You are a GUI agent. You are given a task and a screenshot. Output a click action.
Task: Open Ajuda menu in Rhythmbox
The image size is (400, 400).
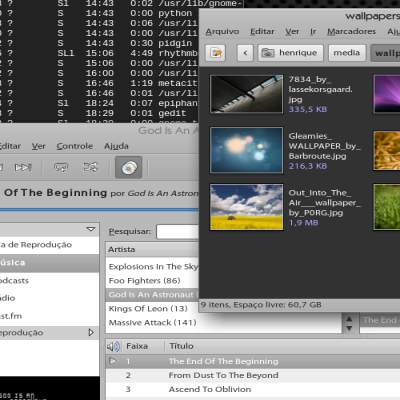tap(116, 146)
